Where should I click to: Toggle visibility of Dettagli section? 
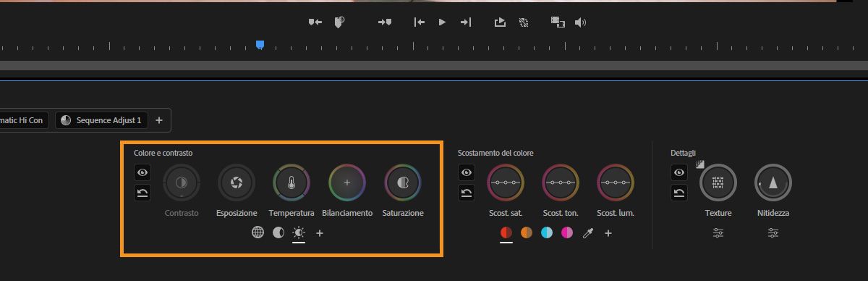tap(679, 172)
